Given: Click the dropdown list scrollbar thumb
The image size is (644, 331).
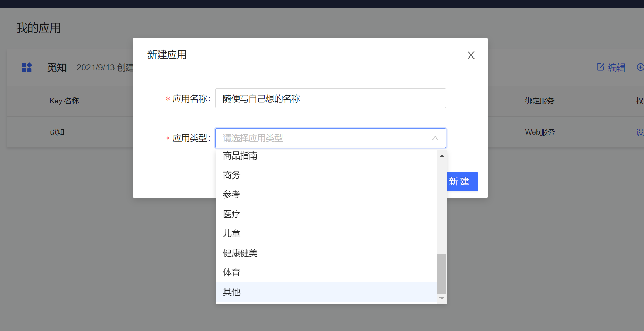Looking at the screenshot, I should [442, 273].
